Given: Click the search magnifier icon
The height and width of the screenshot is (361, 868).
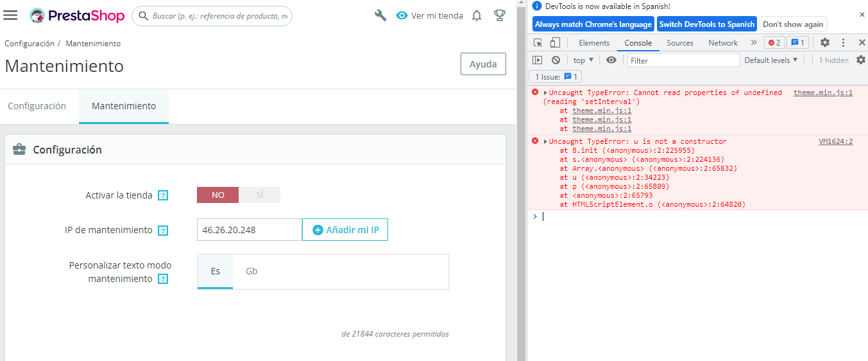Looking at the screenshot, I should (x=144, y=15).
